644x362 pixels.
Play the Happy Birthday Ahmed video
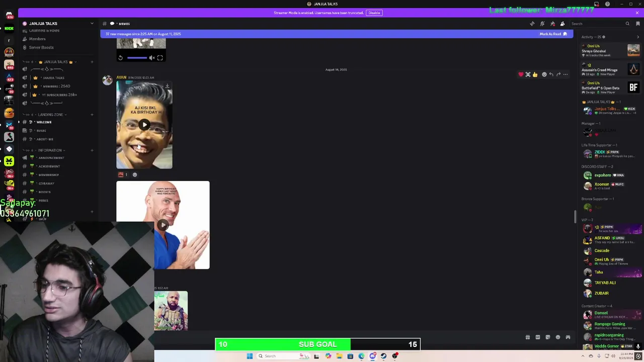coord(163,225)
